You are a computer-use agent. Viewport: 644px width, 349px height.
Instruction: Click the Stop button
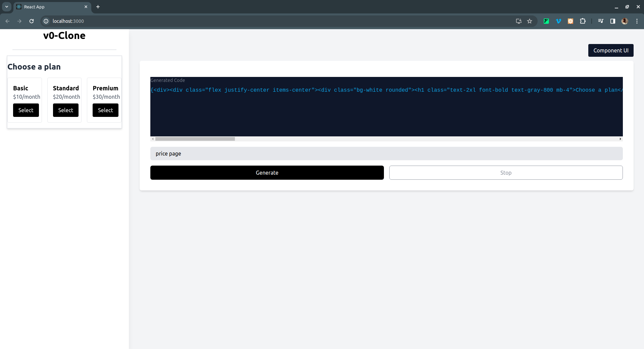coord(506,173)
